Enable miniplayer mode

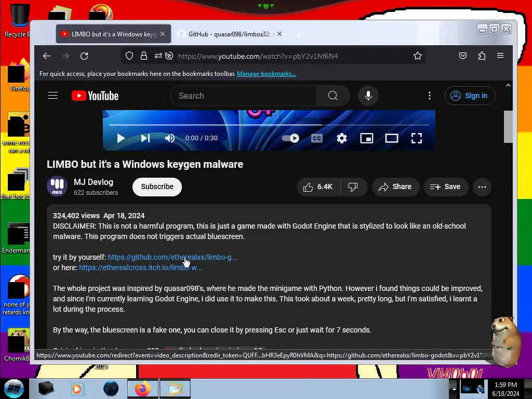[367, 138]
